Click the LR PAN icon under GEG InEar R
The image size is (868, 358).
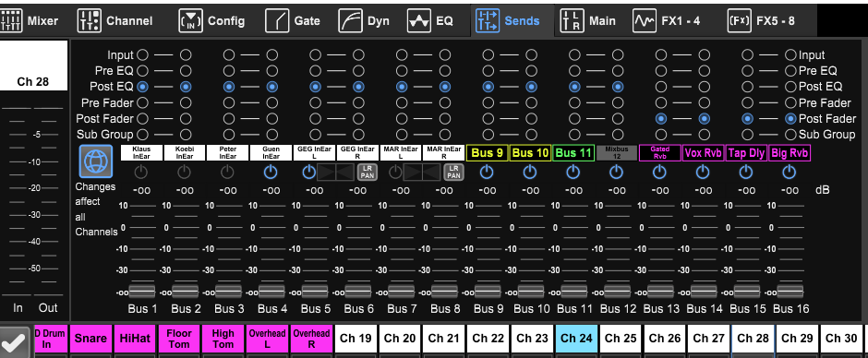click(367, 173)
